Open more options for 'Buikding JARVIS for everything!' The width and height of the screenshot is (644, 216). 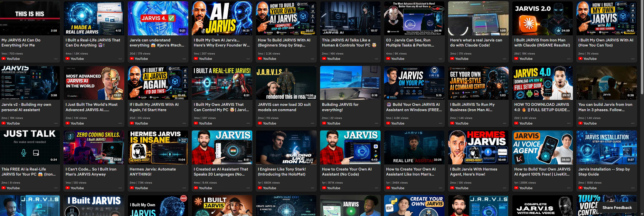[376, 123]
